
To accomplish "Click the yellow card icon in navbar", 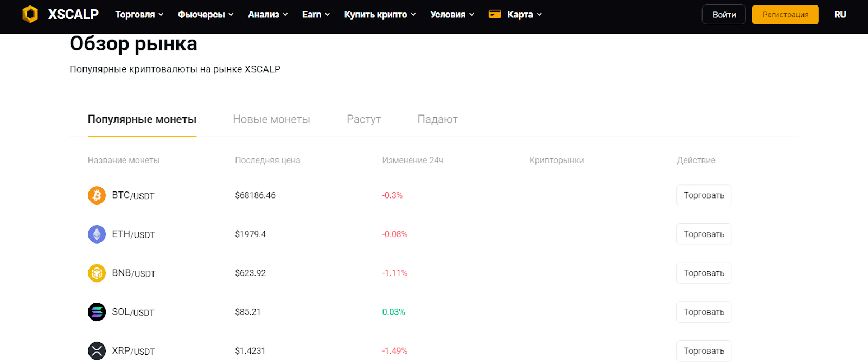I will pyautogui.click(x=495, y=14).
